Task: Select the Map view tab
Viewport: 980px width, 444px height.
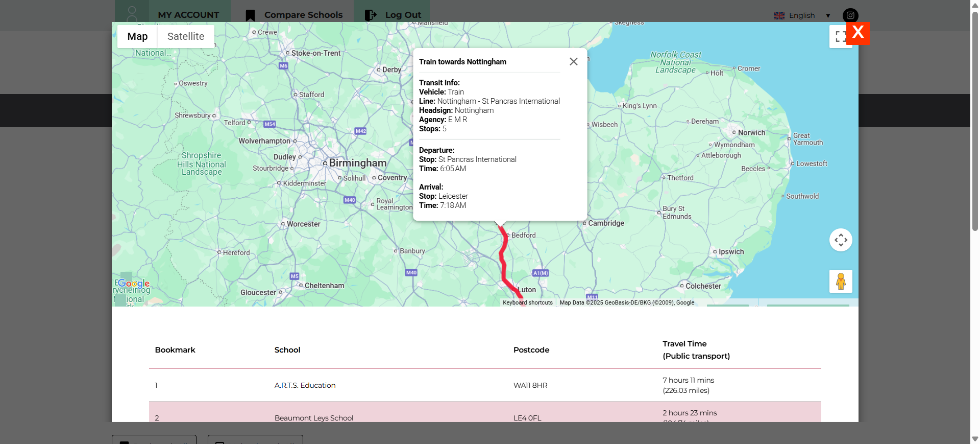Action: pyautogui.click(x=137, y=36)
